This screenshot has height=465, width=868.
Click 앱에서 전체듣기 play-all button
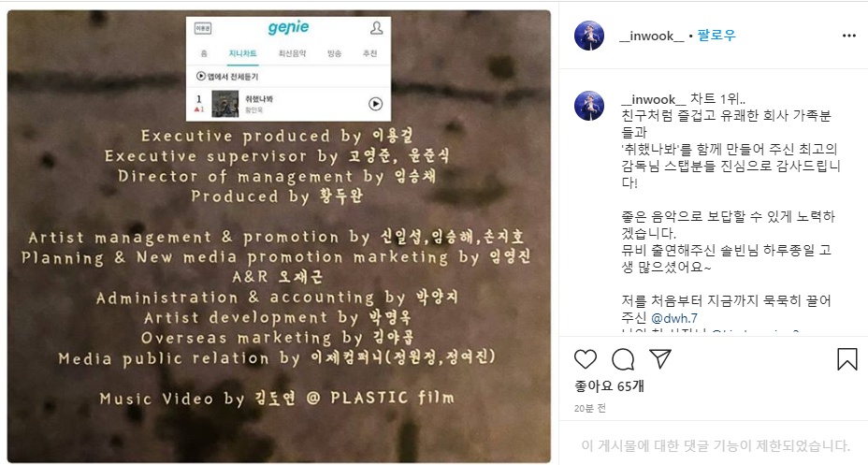tap(227, 77)
